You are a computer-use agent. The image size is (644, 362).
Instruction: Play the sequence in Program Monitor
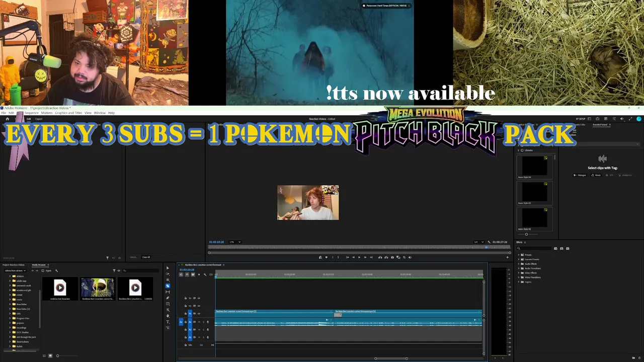pos(359,257)
